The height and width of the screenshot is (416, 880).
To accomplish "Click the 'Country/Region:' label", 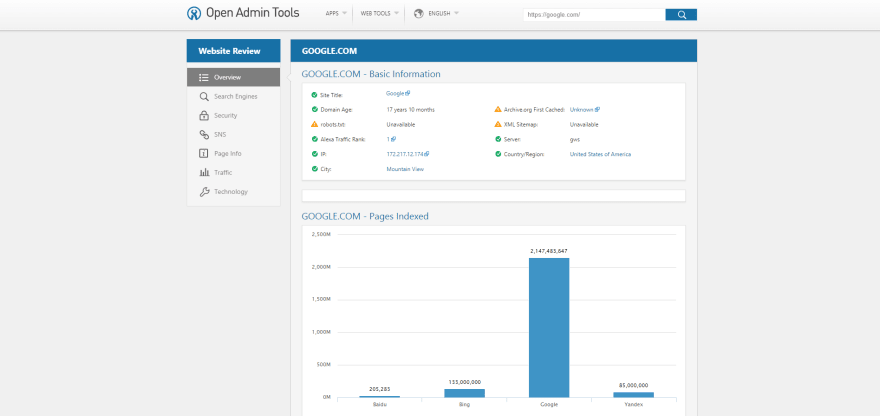I will point(524,154).
